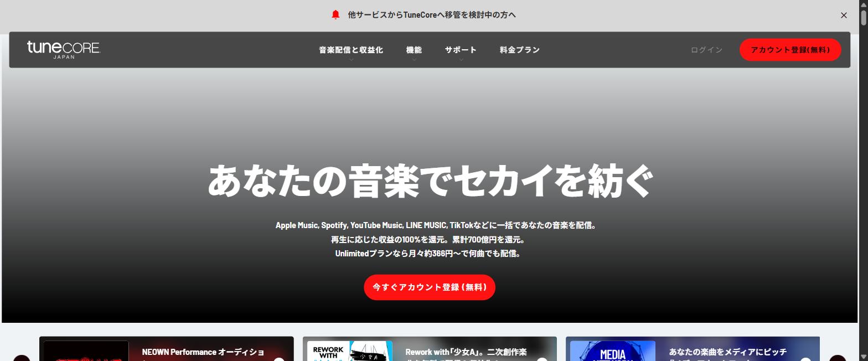Click header アカウント登録(無料) button
Screen dimensions: 868x361
click(790, 50)
